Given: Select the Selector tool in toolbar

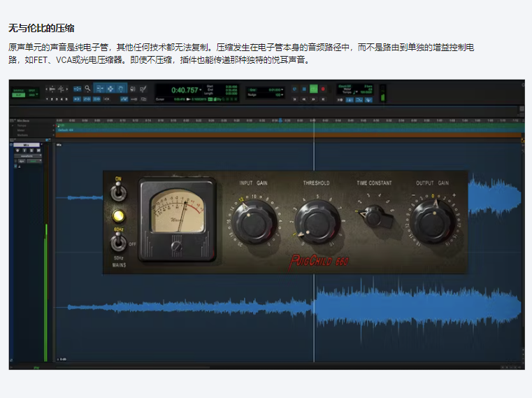Looking at the screenshot, I should pos(110,89).
